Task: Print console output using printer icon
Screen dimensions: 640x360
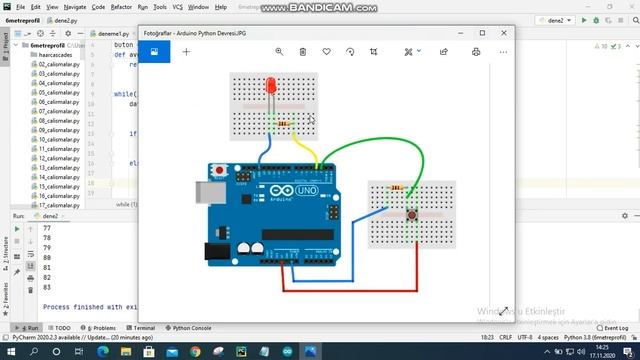Action: tap(30, 278)
